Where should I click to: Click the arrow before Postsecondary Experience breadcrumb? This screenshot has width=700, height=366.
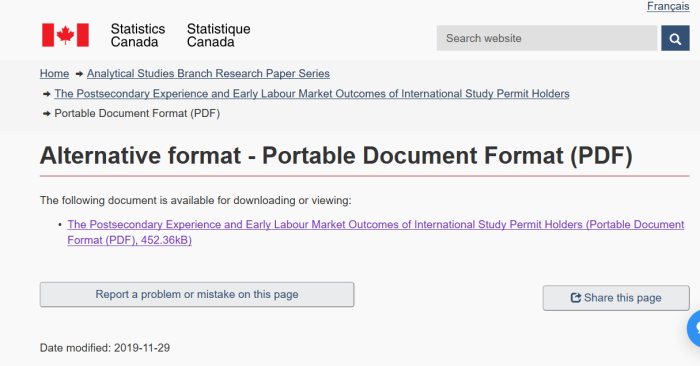(x=46, y=94)
